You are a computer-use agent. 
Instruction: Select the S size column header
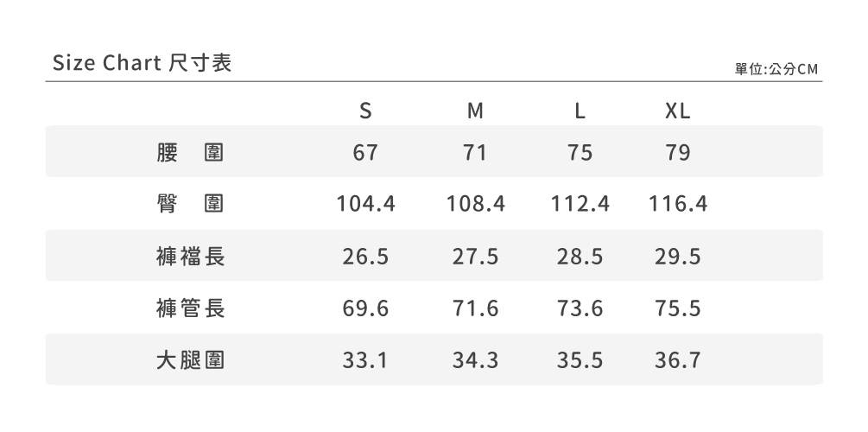[x=366, y=111]
